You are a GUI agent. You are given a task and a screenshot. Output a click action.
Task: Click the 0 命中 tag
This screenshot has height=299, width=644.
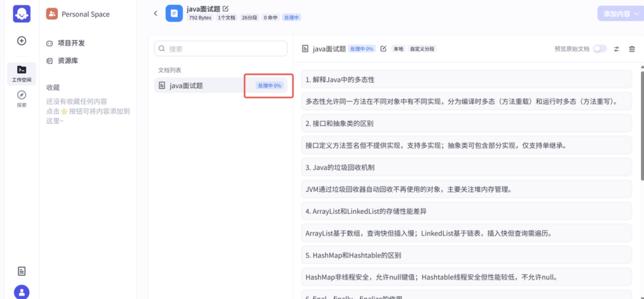(x=271, y=18)
